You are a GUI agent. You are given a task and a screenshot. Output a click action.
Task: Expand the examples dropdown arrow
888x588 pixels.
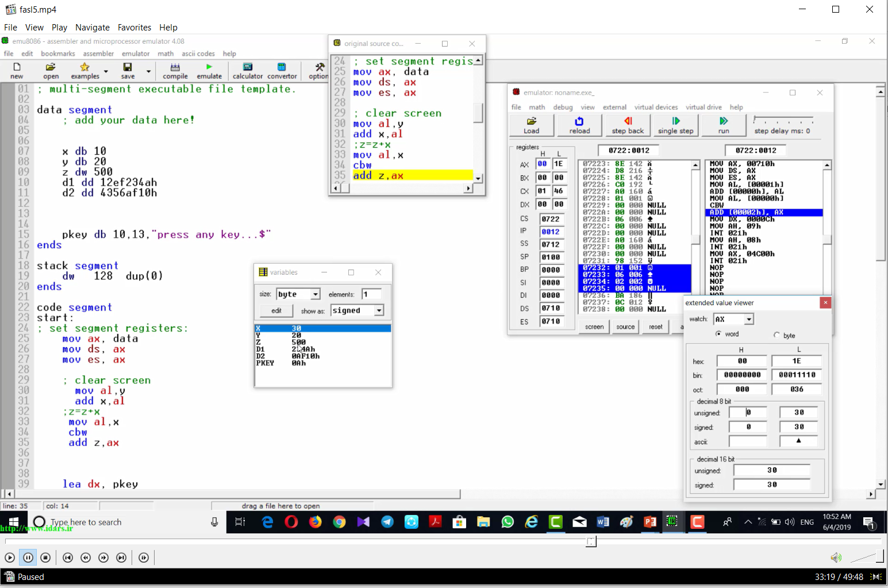pos(106,71)
